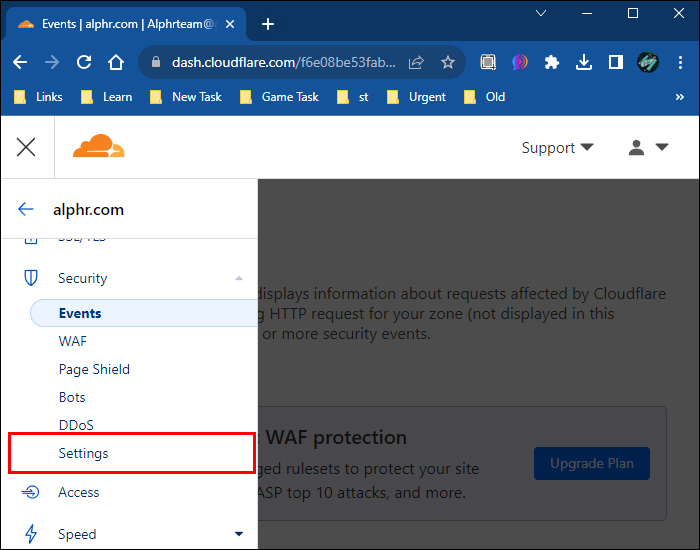Open DDoS section
The width and height of the screenshot is (700, 550).
76,425
